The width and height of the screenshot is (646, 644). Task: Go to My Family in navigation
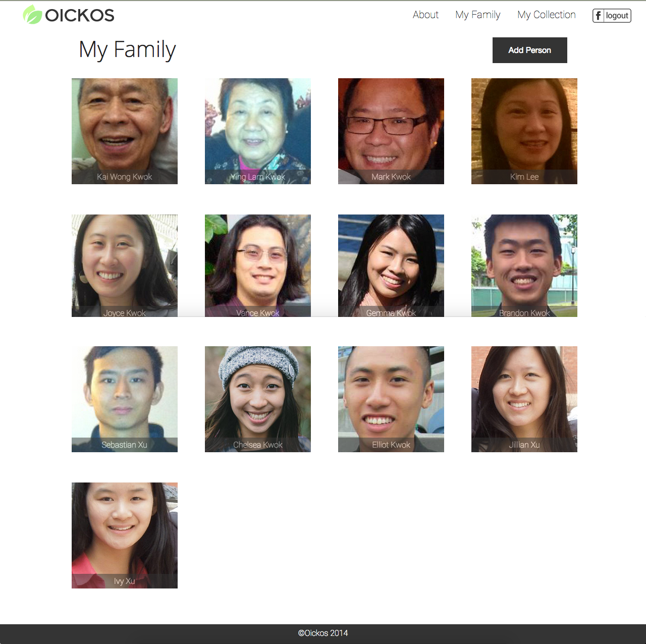(x=477, y=15)
